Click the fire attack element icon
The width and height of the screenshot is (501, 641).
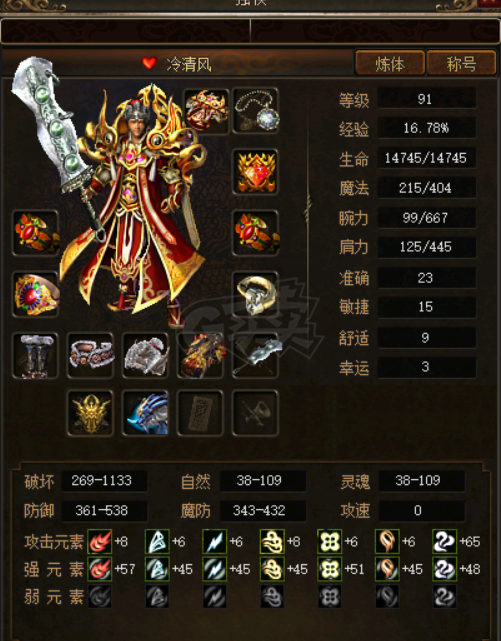point(100,542)
